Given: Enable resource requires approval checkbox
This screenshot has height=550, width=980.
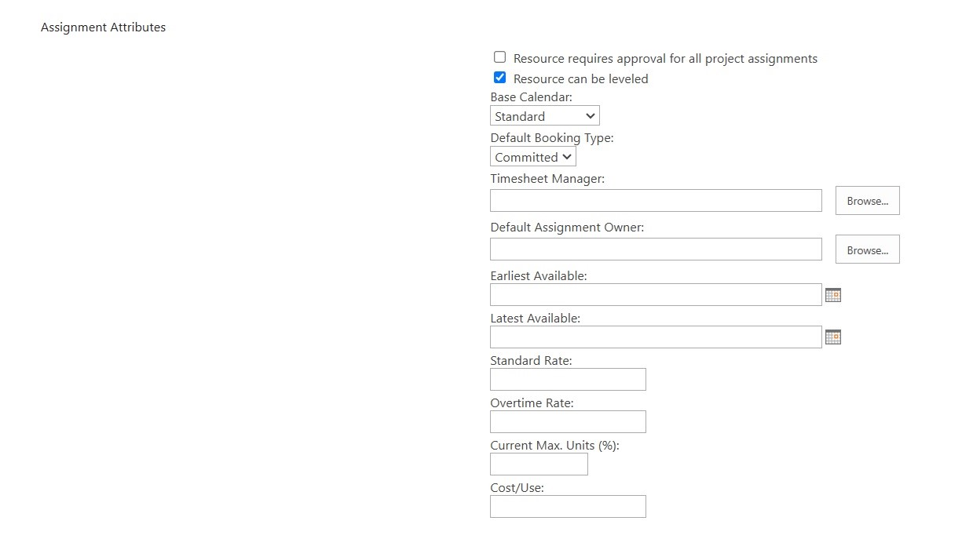Looking at the screenshot, I should 499,57.
